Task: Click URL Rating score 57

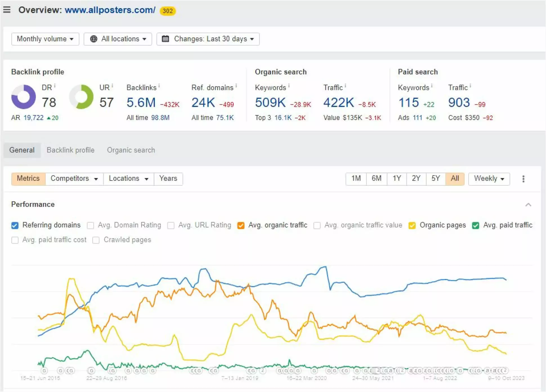Action: (x=107, y=102)
